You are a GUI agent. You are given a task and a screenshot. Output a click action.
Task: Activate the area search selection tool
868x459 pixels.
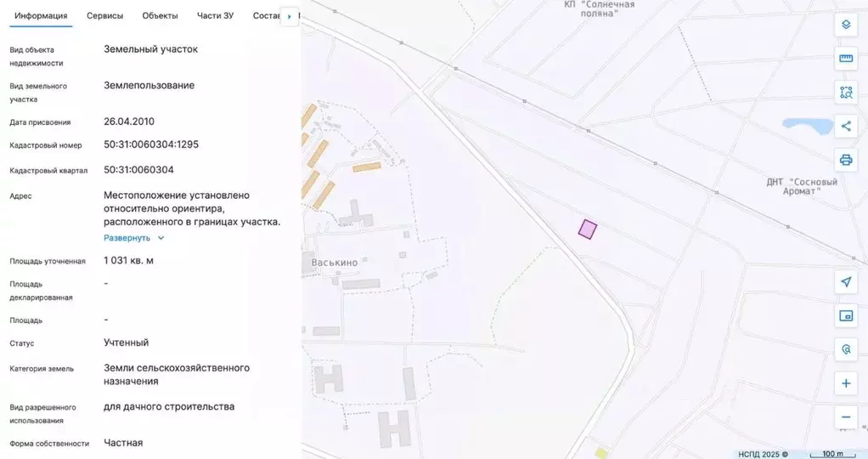[x=846, y=92]
